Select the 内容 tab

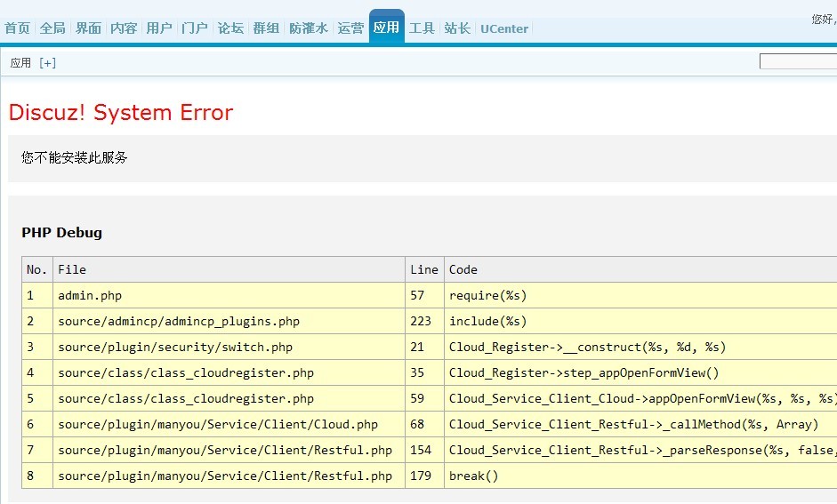pyautogui.click(x=124, y=28)
